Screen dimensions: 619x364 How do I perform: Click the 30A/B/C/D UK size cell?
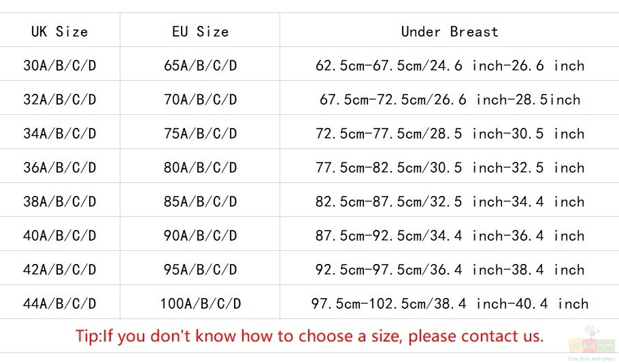(x=60, y=65)
